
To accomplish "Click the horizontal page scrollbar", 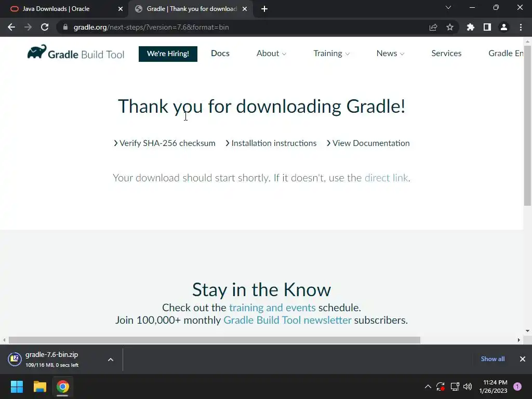I will [215, 340].
